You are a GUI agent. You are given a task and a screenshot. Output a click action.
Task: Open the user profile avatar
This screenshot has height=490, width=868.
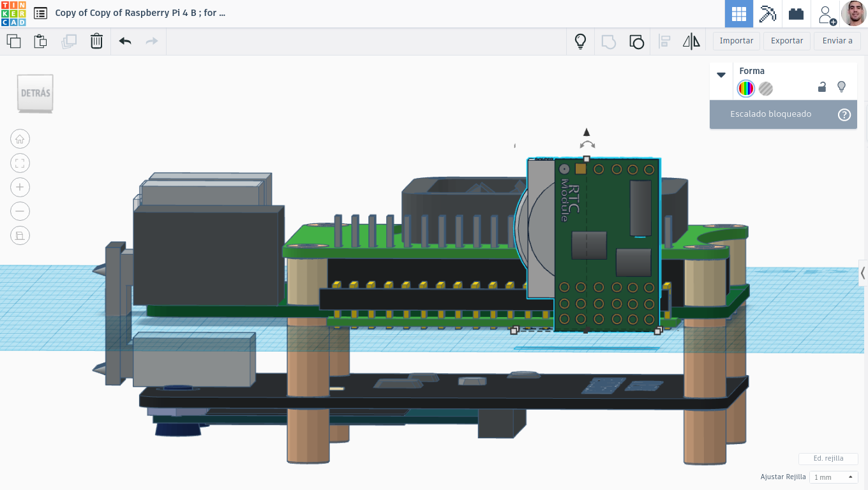[853, 13]
